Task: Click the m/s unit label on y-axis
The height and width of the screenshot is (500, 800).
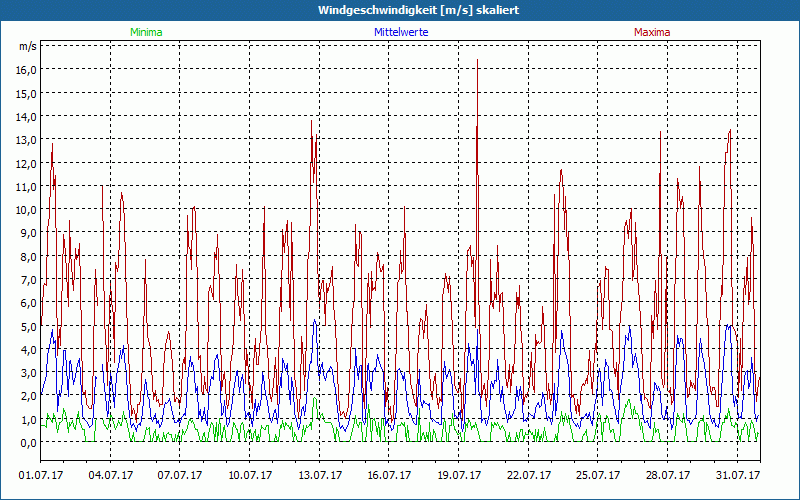Action: (28, 46)
